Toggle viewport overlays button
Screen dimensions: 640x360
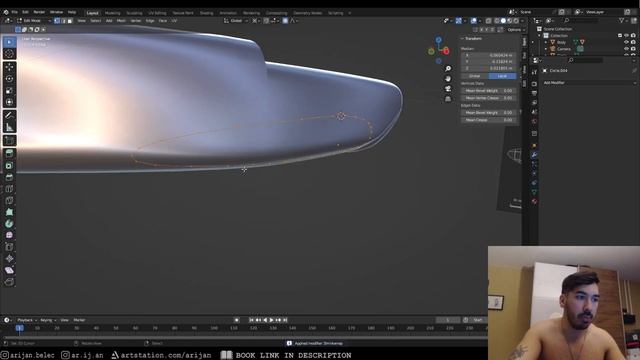pyautogui.click(x=473, y=20)
